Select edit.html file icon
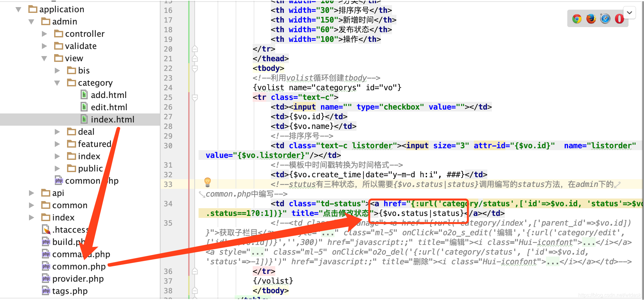644x301 pixels. (x=84, y=107)
